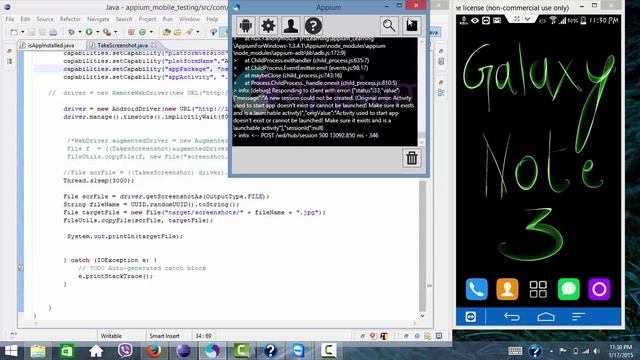Open Developer Settings person icon in Appium
The image size is (640, 360).
click(x=291, y=26)
